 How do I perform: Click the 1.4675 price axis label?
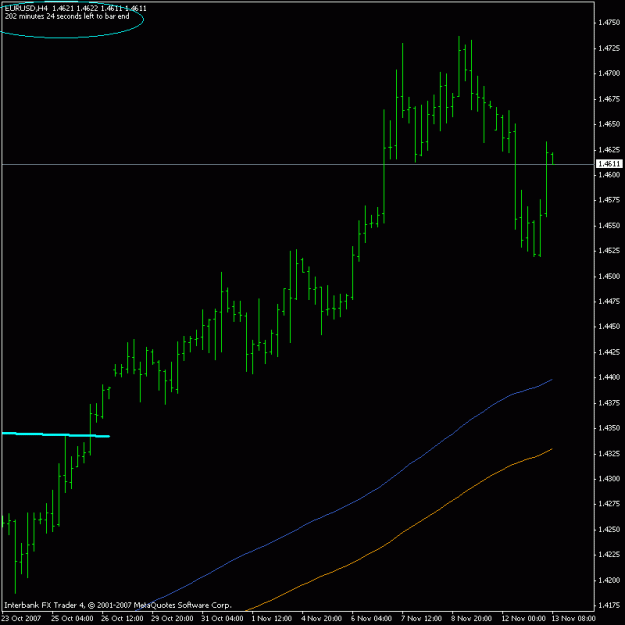[x=609, y=99]
